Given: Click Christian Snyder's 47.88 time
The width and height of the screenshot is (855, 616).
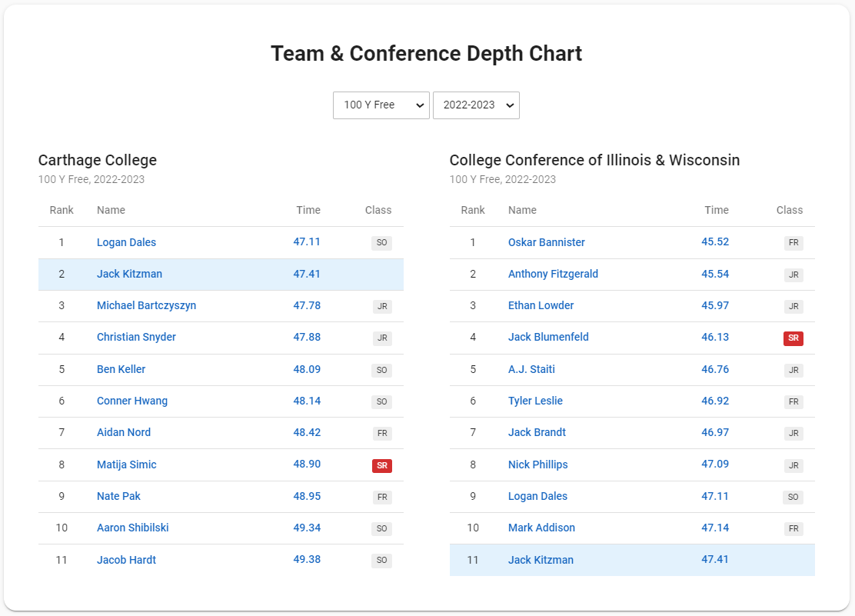Looking at the screenshot, I should (307, 337).
